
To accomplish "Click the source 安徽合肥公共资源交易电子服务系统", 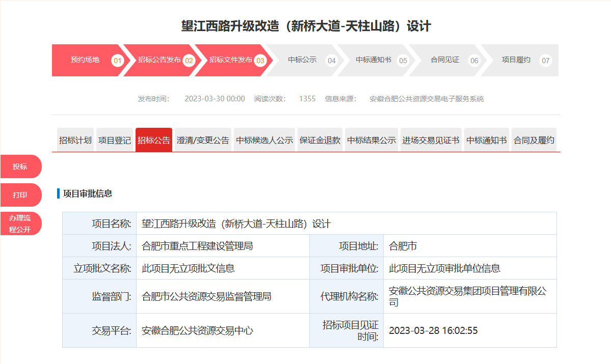I will (427, 99).
